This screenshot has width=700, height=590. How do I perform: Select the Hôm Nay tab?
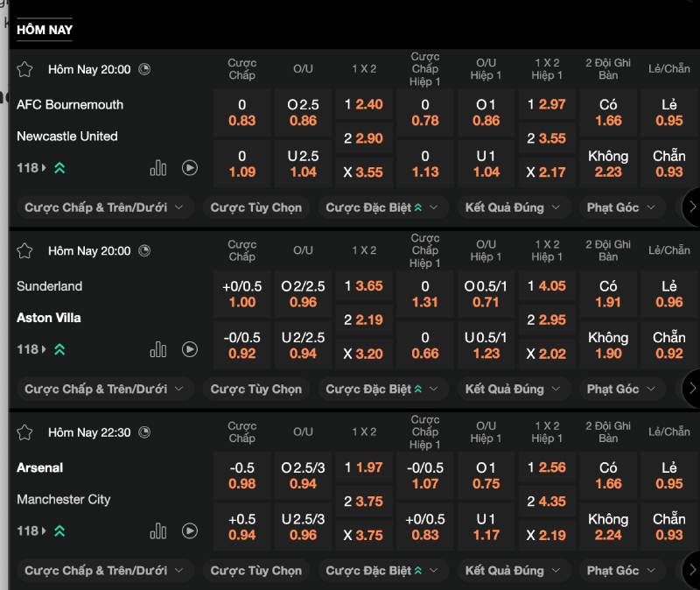[x=45, y=30]
